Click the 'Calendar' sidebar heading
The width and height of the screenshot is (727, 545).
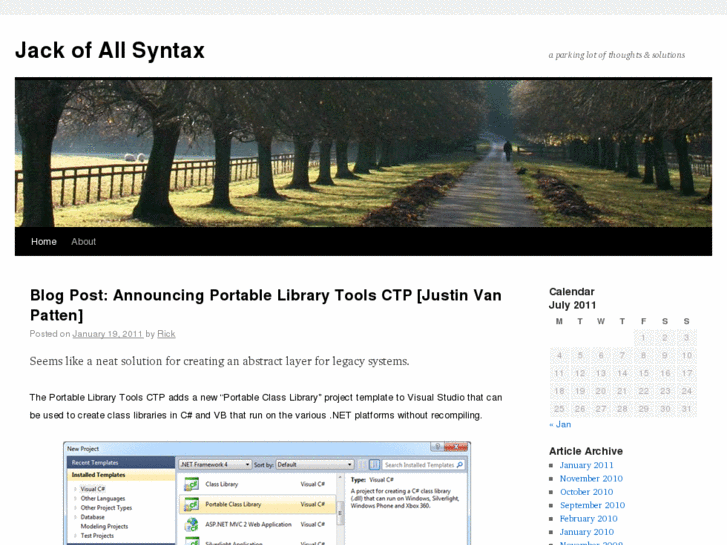[572, 292]
